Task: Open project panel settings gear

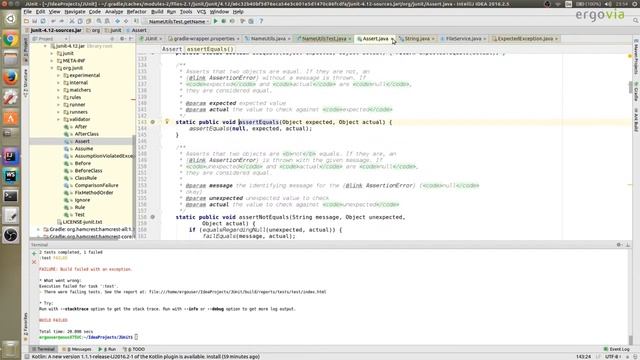Action: click(122, 39)
